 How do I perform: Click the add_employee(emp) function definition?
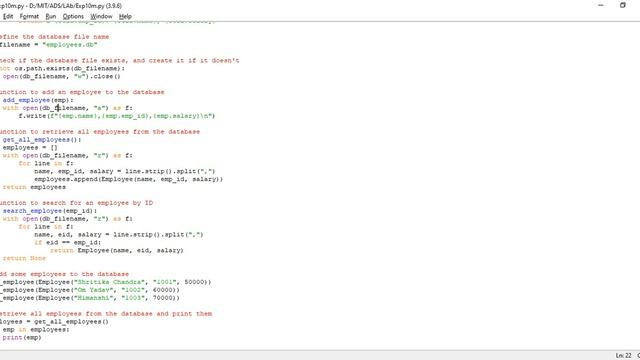point(38,100)
